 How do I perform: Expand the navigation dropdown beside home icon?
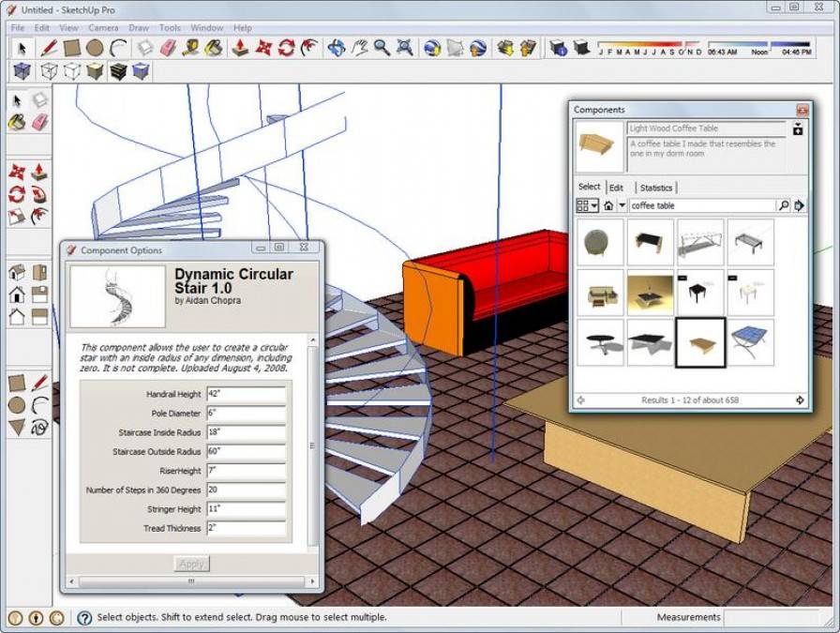(x=622, y=205)
